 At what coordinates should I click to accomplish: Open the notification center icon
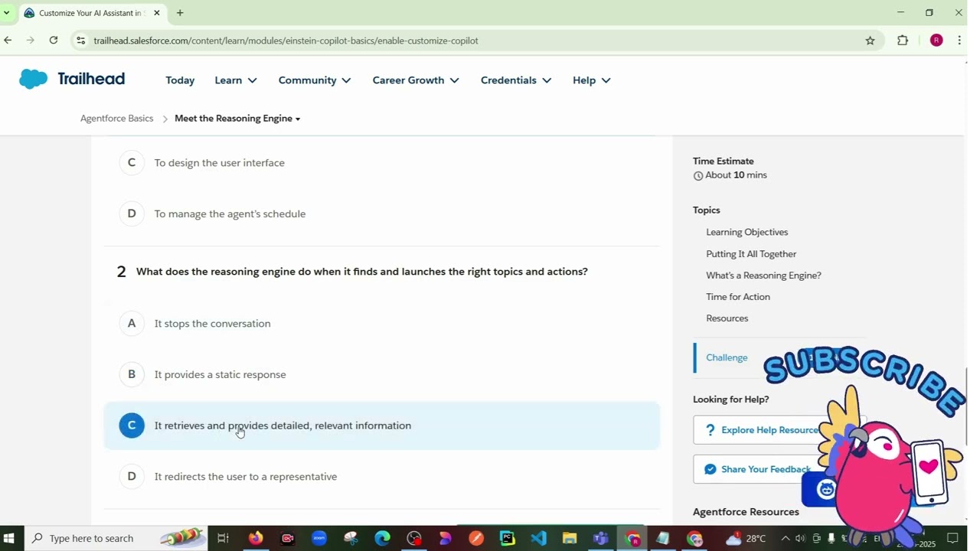(953, 538)
